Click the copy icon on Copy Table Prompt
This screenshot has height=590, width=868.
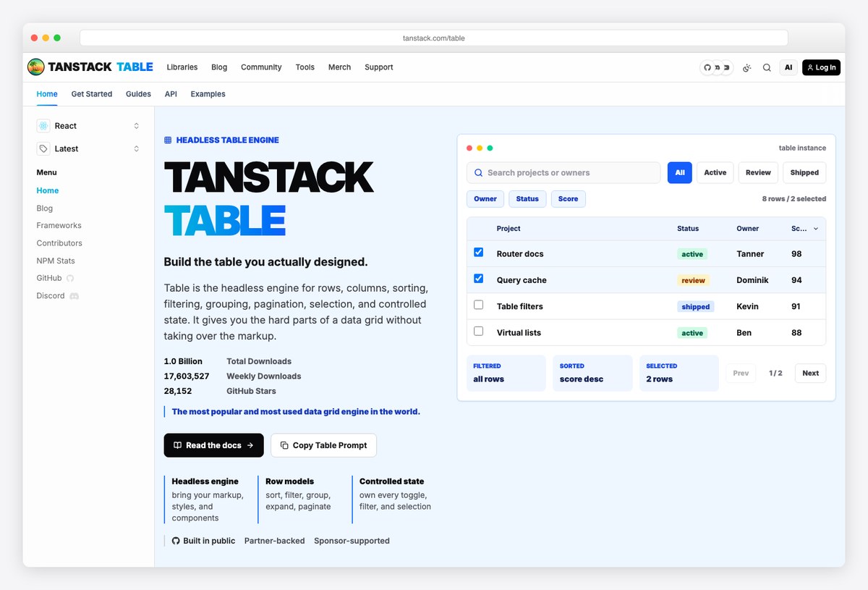(284, 445)
